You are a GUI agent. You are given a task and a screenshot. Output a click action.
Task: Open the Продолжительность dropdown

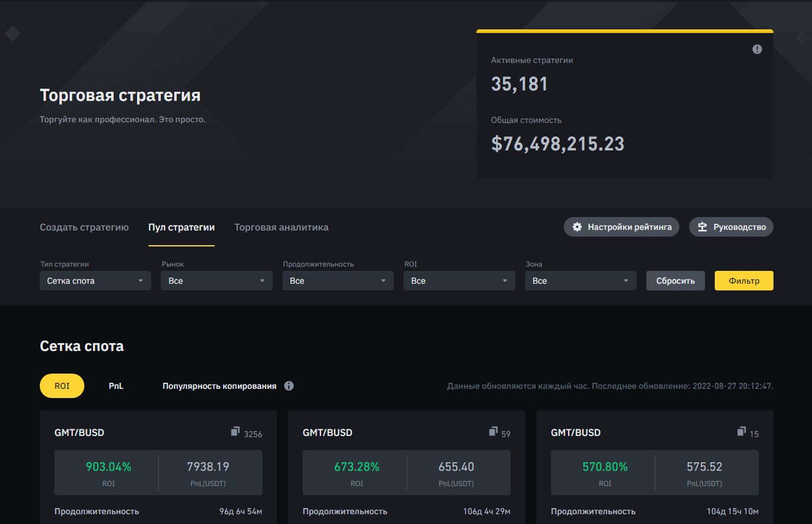pos(338,281)
